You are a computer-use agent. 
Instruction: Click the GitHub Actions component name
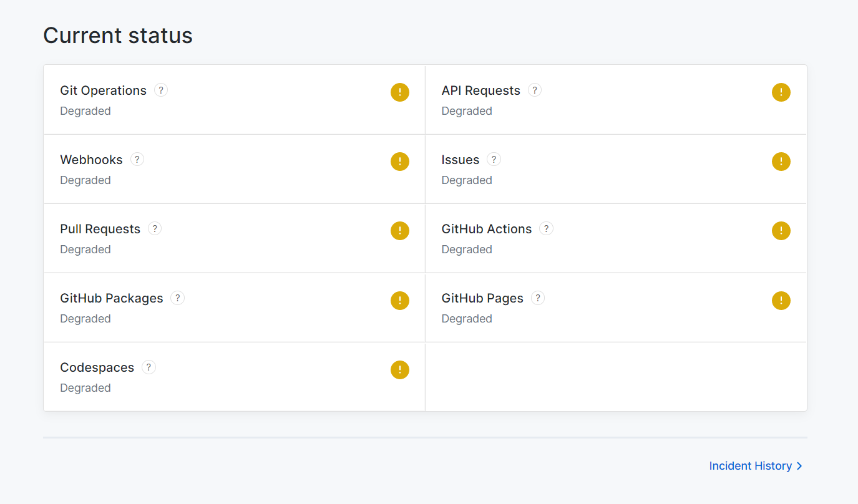coord(487,229)
